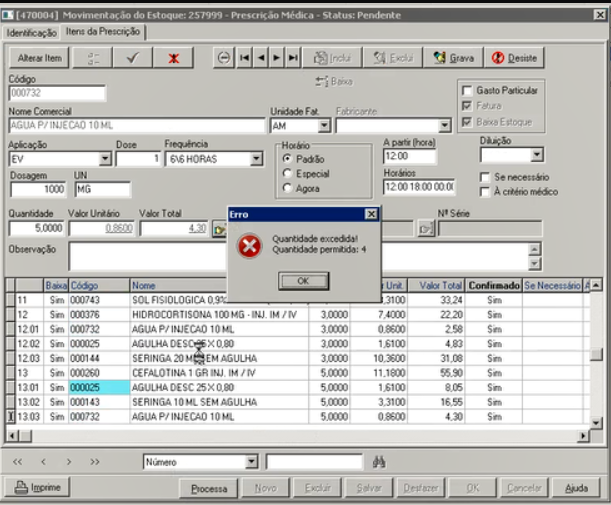
Task: Select the Especial horário radio button
Action: point(287,173)
